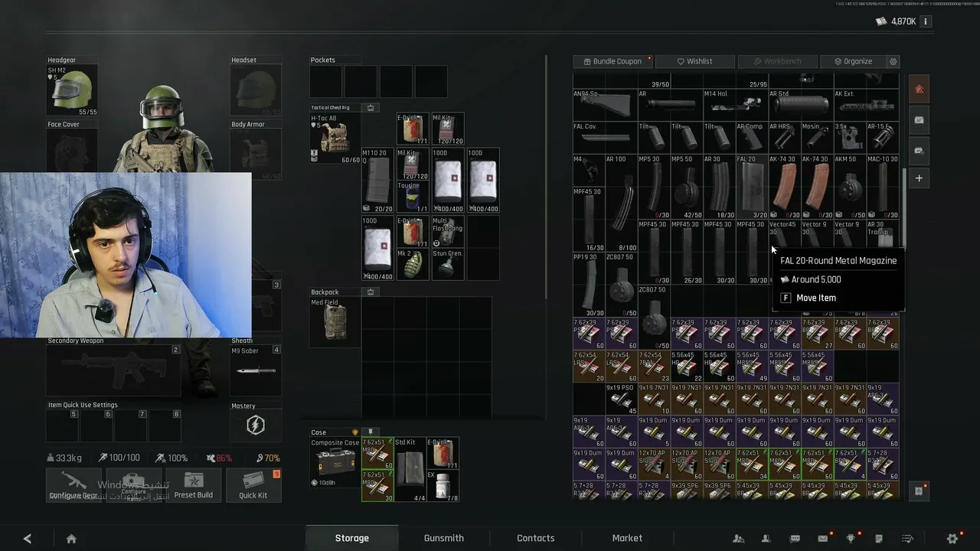Switch to the Storage tab
The height and width of the screenshot is (551, 980).
click(x=352, y=538)
